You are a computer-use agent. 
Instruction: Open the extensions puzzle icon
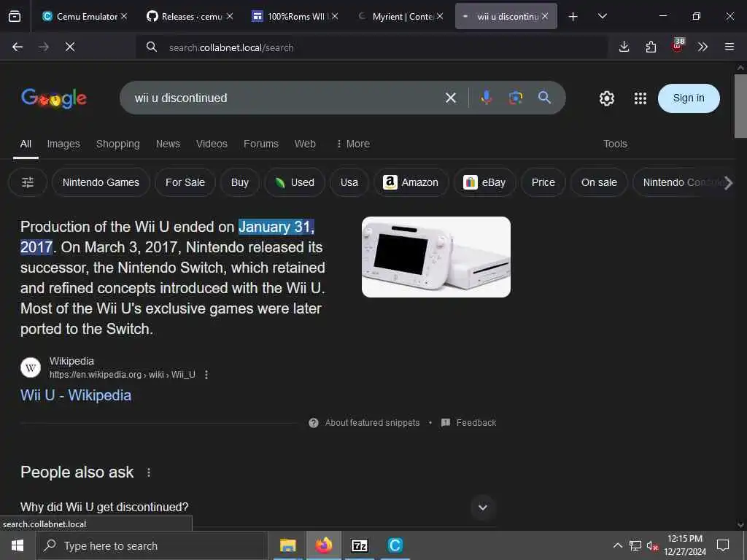[x=651, y=47]
